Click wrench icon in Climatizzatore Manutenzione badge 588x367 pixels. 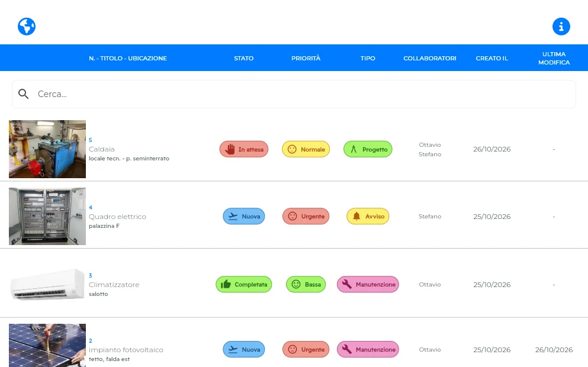tap(347, 284)
